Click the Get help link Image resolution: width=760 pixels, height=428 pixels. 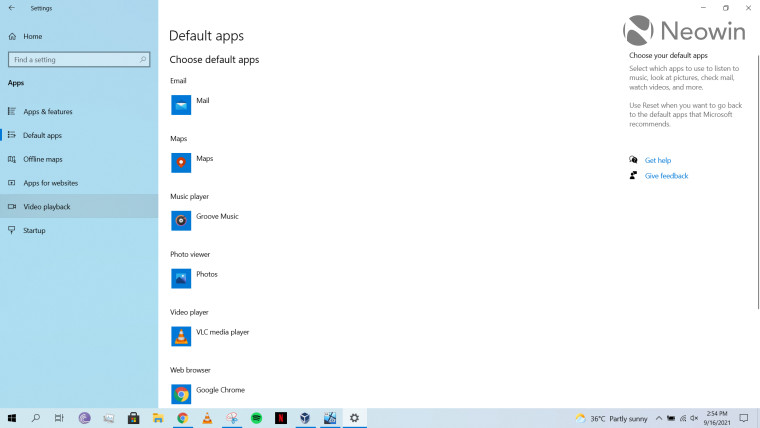pos(658,160)
